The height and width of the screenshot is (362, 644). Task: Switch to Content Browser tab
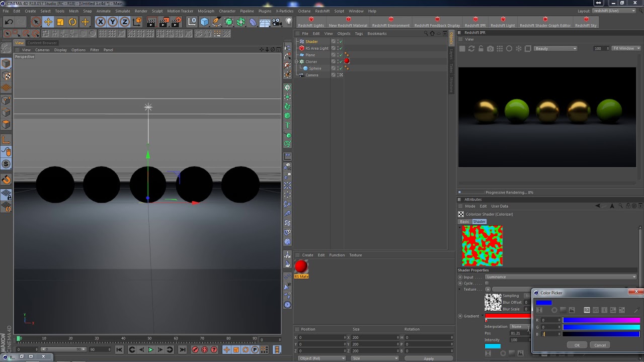click(x=42, y=43)
